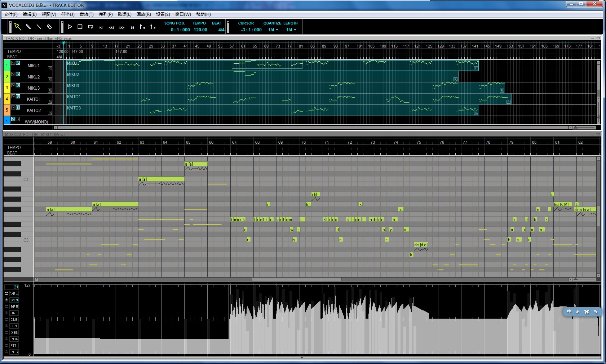Set the start marker icon
The height and width of the screenshot is (364, 606).
pyautogui.click(x=143, y=27)
